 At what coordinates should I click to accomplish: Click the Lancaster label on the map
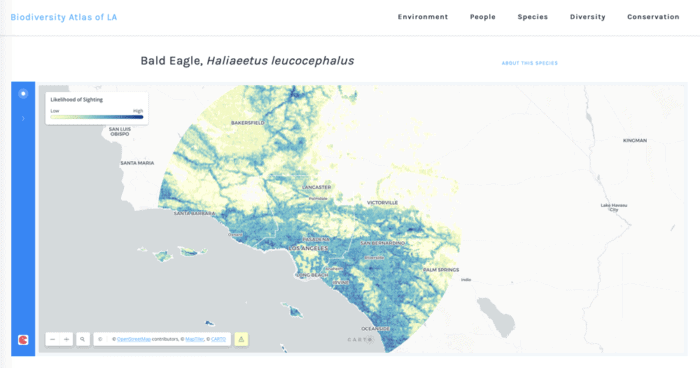pyautogui.click(x=317, y=187)
